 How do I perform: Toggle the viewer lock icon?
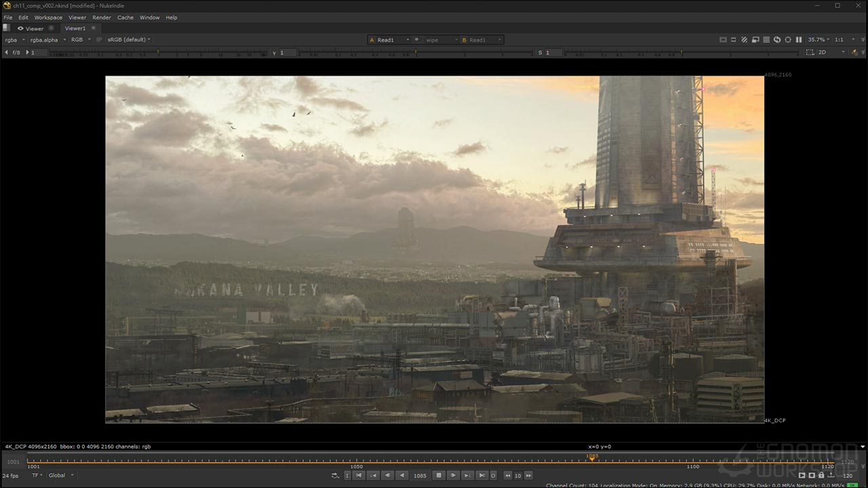pos(821,475)
